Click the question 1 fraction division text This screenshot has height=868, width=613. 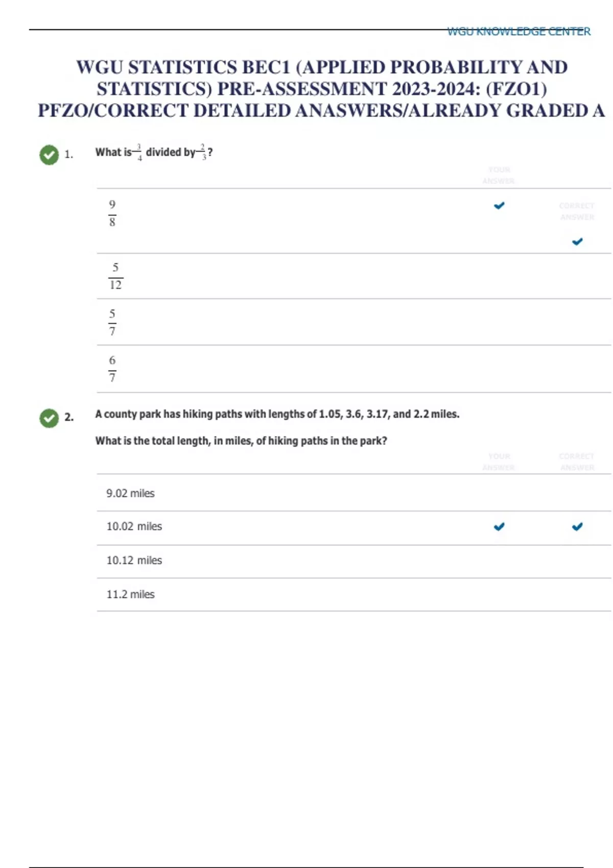pyautogui.click(x=154, y=152)
